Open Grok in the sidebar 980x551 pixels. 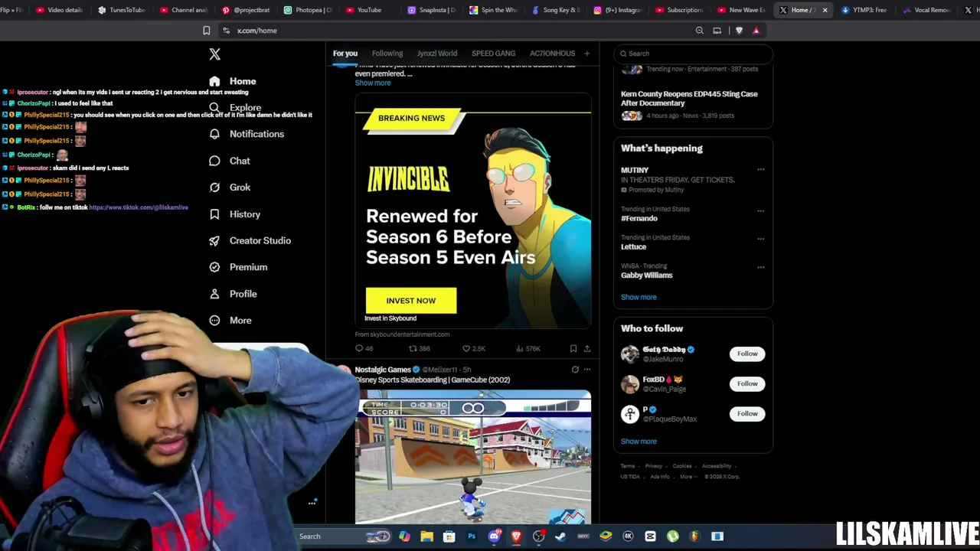[230, 187]
